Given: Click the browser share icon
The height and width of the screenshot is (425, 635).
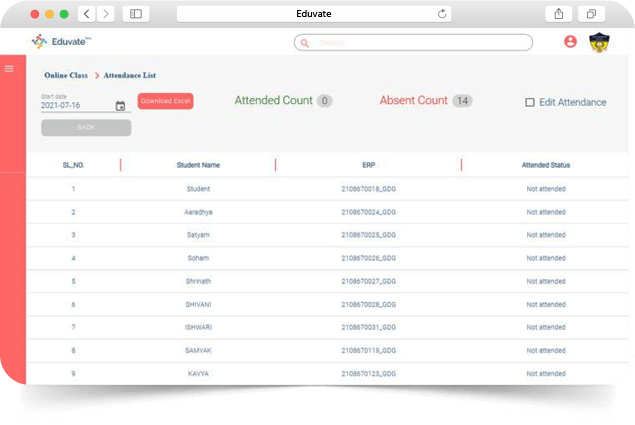Looking at the screenshot, I should [x=558, y=14].
